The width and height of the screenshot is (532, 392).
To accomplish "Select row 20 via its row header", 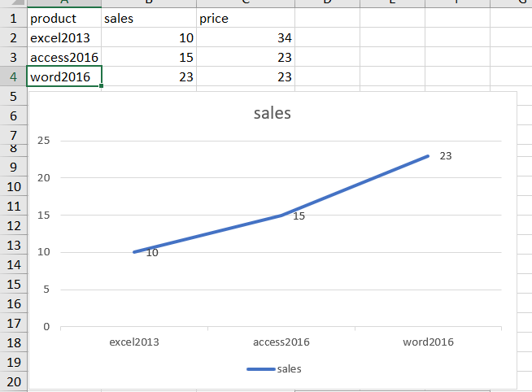I will coord(13,381).
